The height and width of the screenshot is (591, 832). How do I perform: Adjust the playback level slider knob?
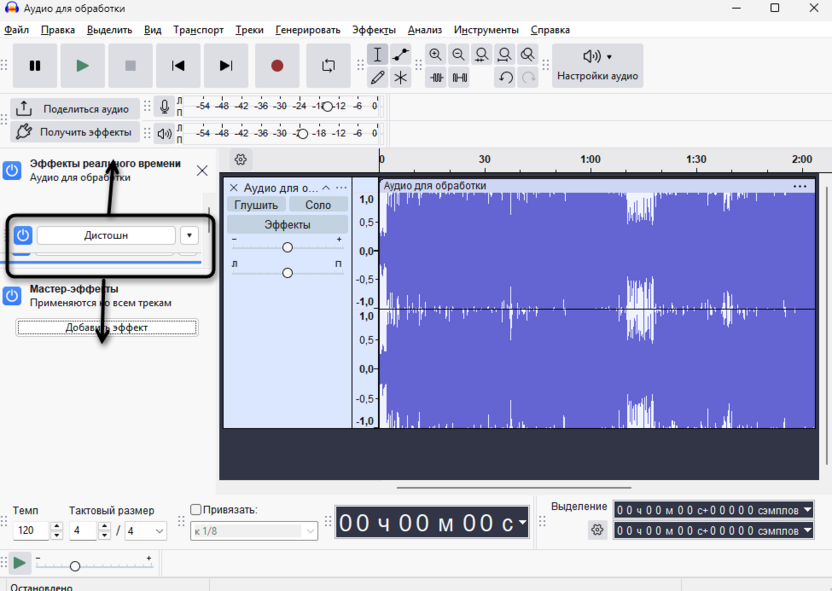(x=302, y=134)
